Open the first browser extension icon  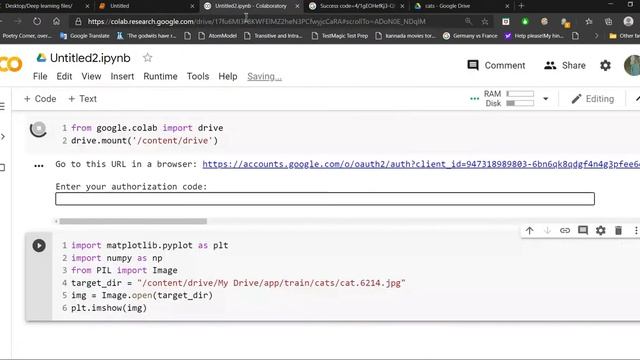(506, 21)
